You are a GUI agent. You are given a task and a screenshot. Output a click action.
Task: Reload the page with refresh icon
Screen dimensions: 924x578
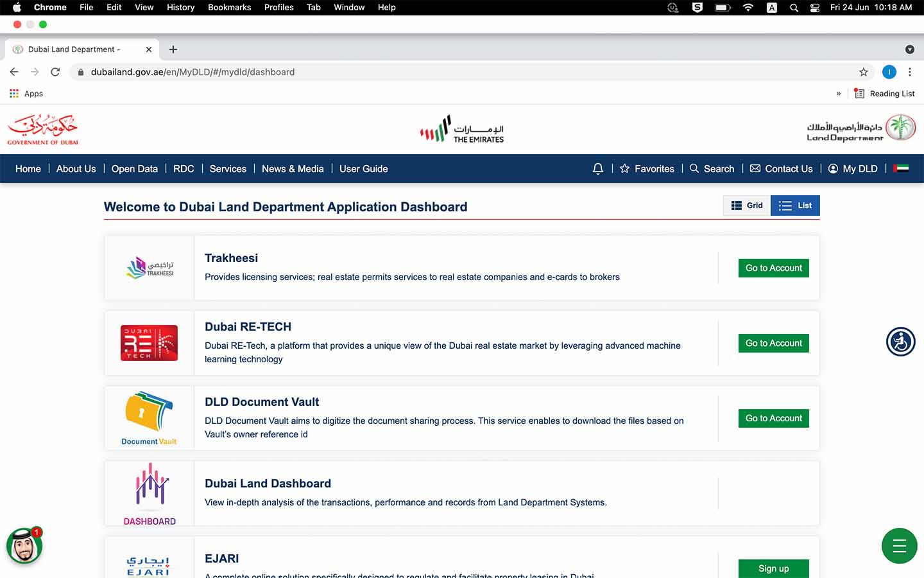pos(55,72)
